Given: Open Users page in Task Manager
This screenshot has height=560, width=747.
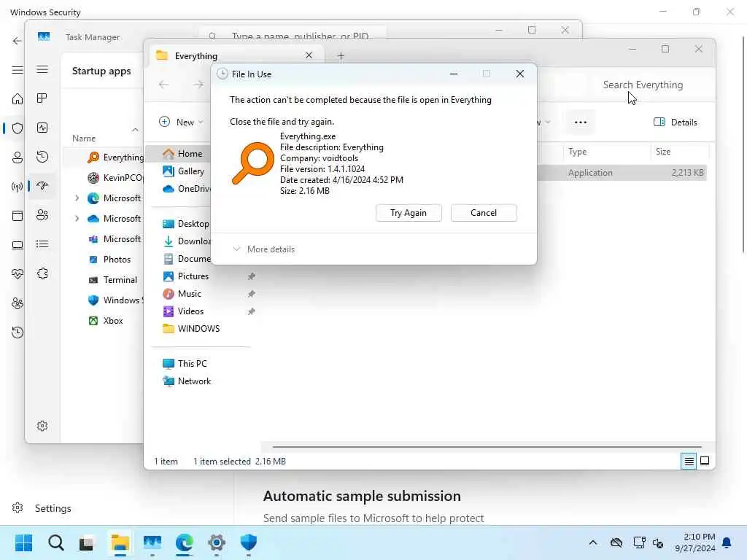Looking at the screenshot, I should click(x=42, y=215).
